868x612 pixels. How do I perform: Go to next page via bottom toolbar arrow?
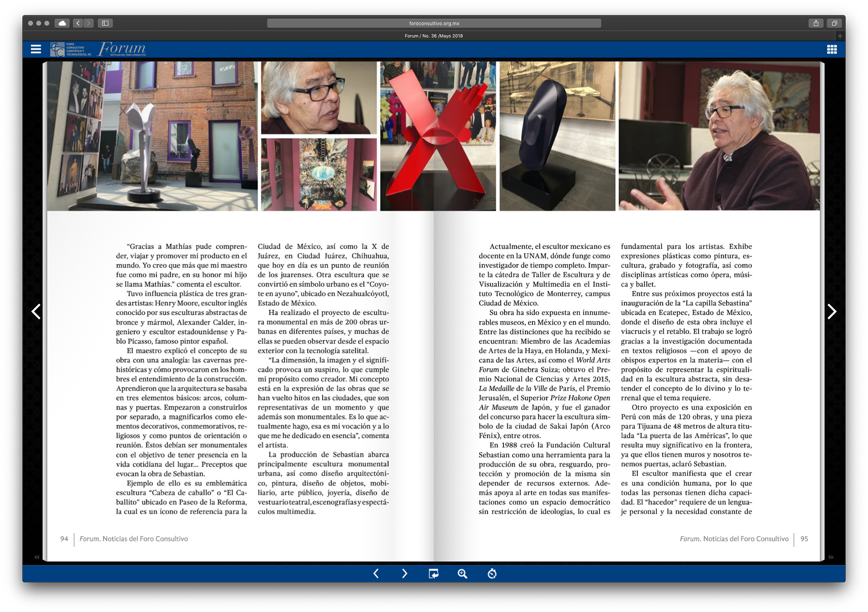(404, 574)
